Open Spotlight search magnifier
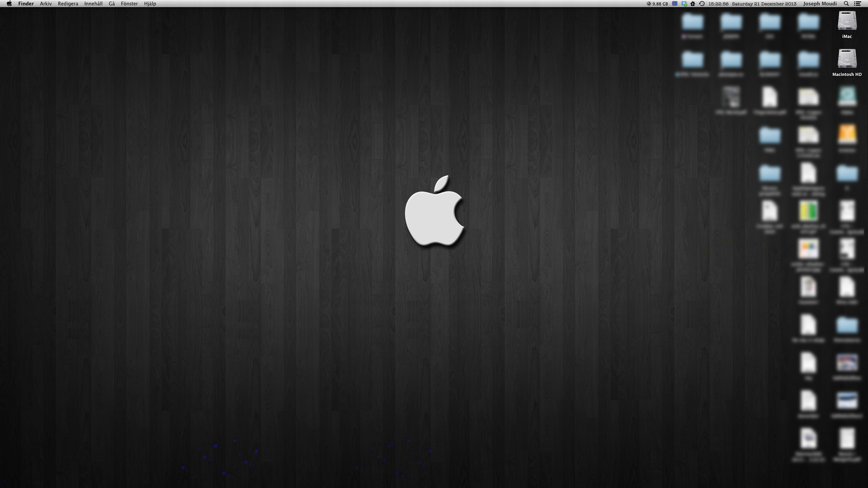Image resolution: width=868 pixels, height=488 pixels. click(x=846, y=4)
